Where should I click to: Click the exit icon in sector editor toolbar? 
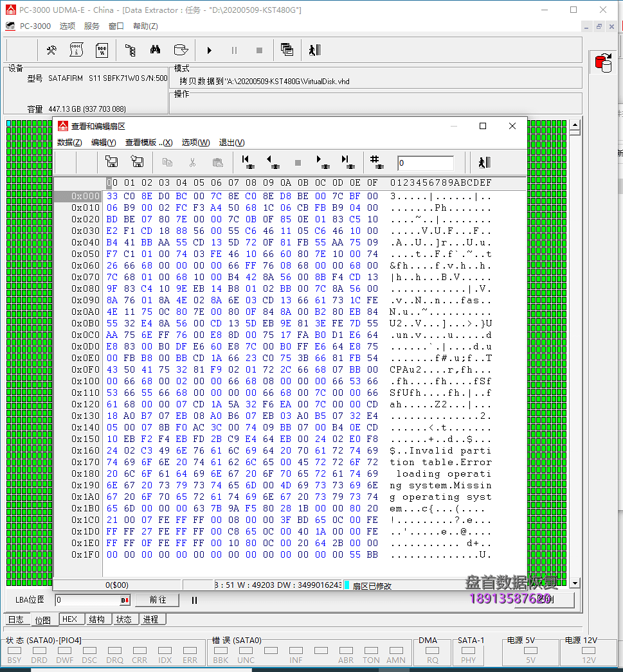pyautogui.click(x=485, y=163)
